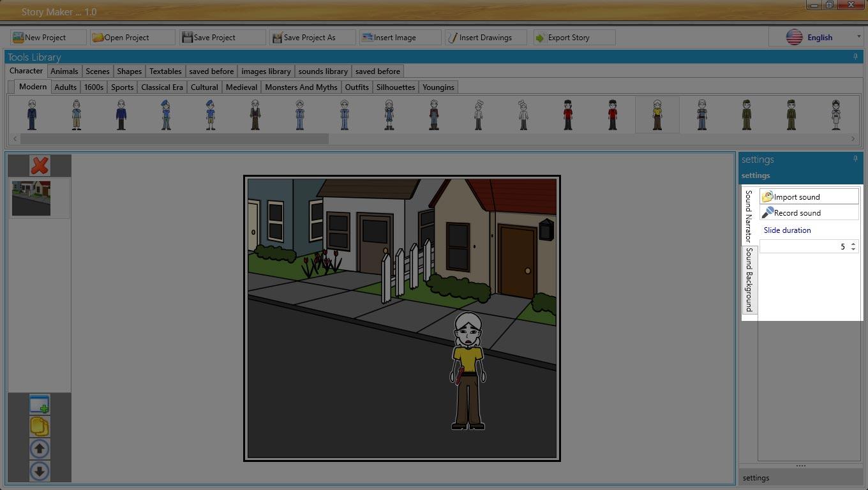The height and width of the screenshot is (490, 868).
Task: Switch to the Outfits category
Action: coord(357,87)
